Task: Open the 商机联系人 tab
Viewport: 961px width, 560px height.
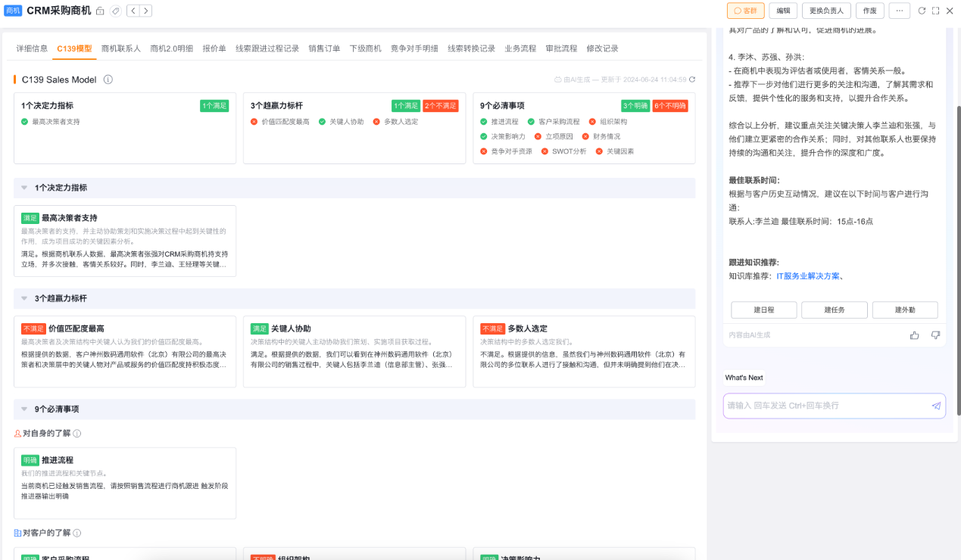Action: tap(121, 48)
